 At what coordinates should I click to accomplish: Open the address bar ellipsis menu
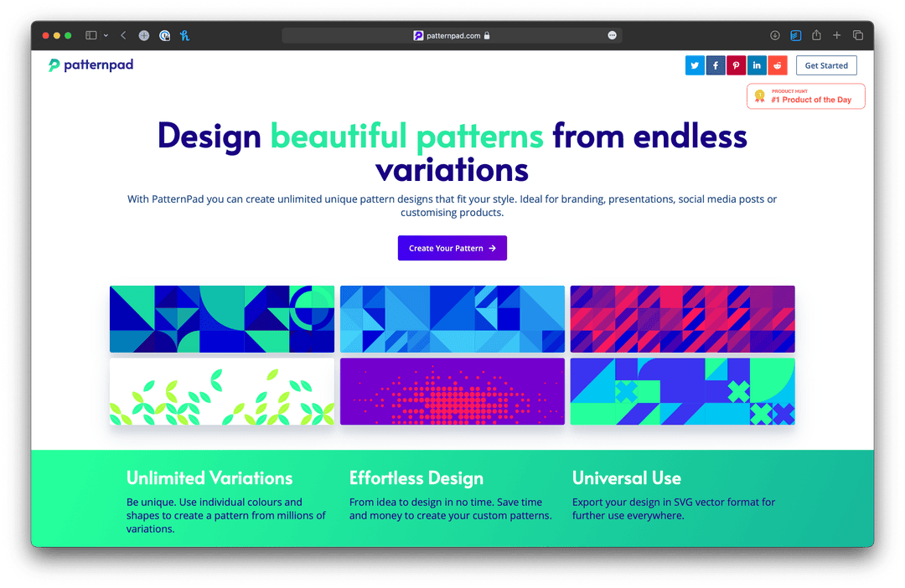(612, 35)
